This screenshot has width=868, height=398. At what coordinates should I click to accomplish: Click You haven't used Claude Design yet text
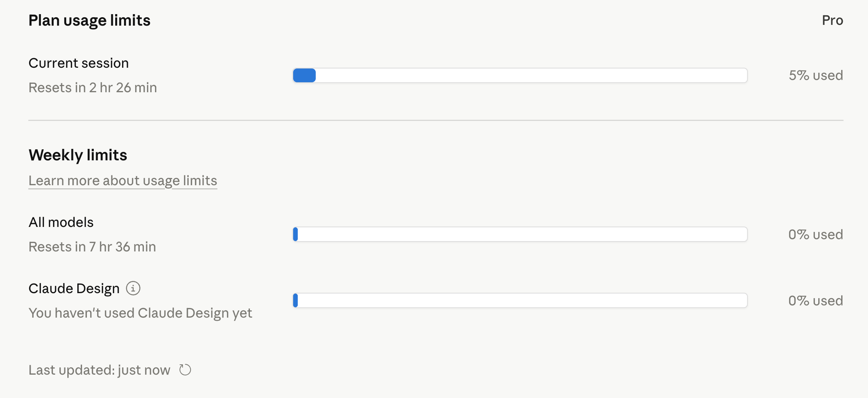click(140, 313)
